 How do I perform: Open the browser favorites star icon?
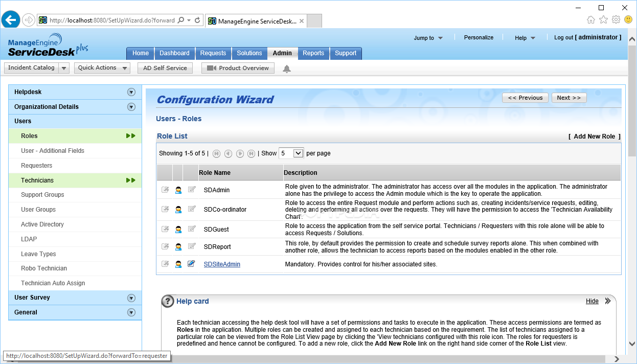point(603,20)
